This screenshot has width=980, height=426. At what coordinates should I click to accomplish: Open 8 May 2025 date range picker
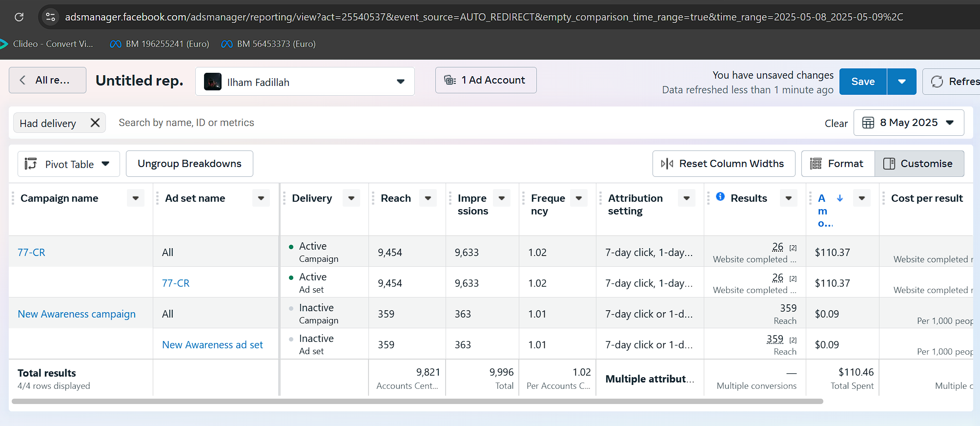908,123
